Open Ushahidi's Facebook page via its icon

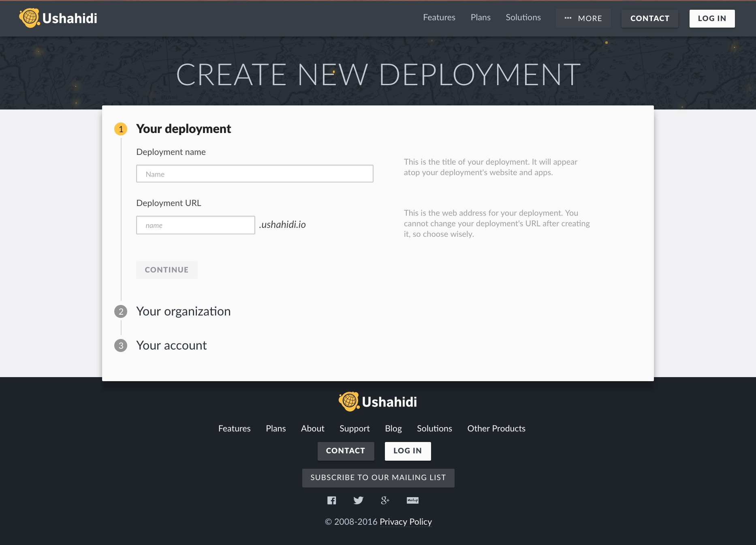pos(331,500)
